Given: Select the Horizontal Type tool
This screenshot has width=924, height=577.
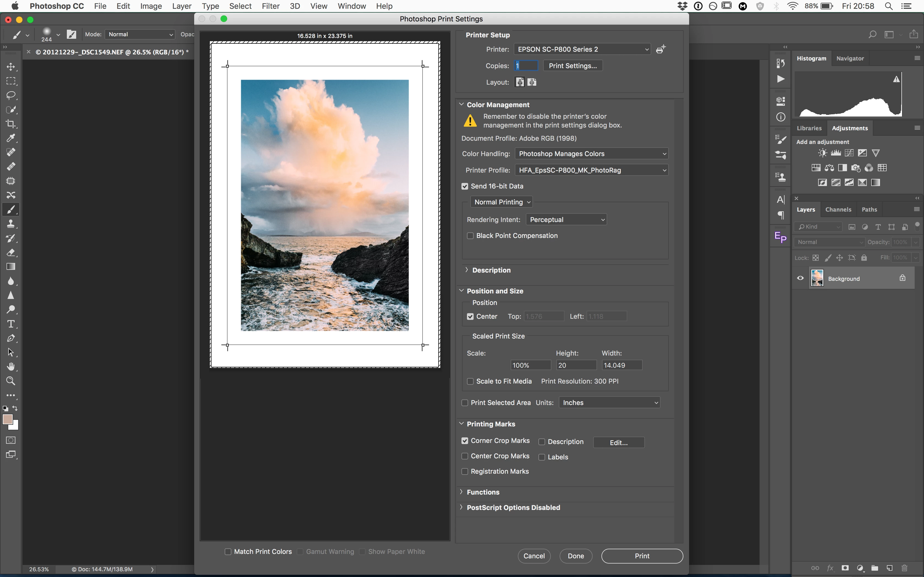Looking at the screenshot, I should pos(11,324).
